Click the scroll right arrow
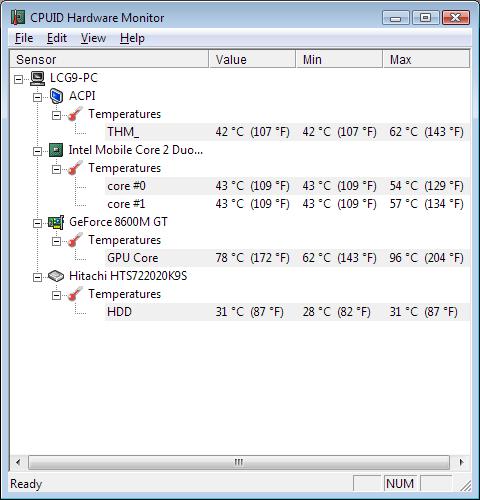 click(x=461, y=462)
